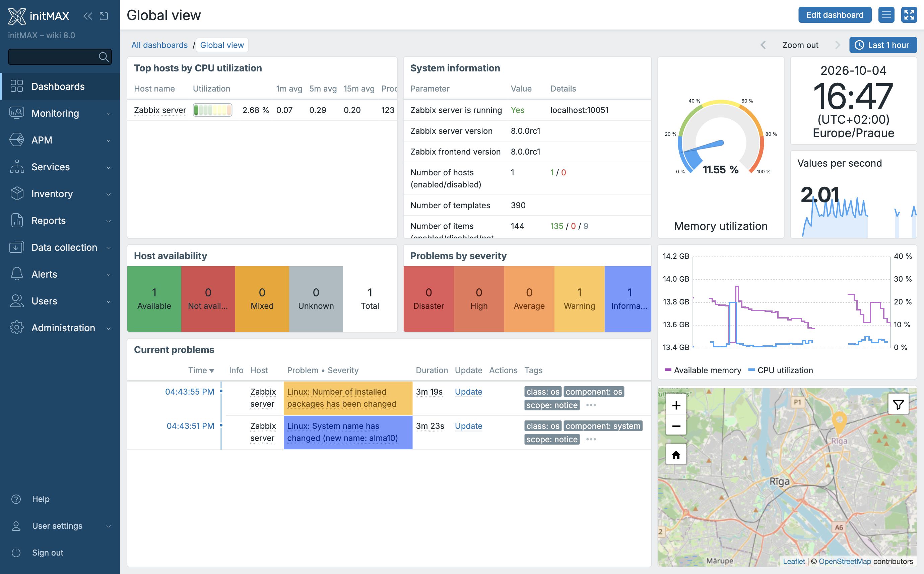Open the dashboard actions hamburger menu
Viewport: 924px width, 574px height.
886,15
